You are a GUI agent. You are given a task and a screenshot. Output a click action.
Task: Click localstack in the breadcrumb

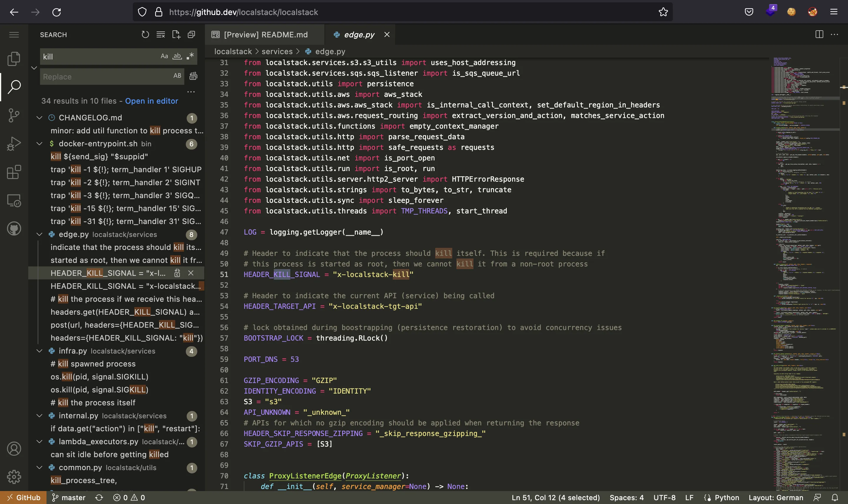233,51
